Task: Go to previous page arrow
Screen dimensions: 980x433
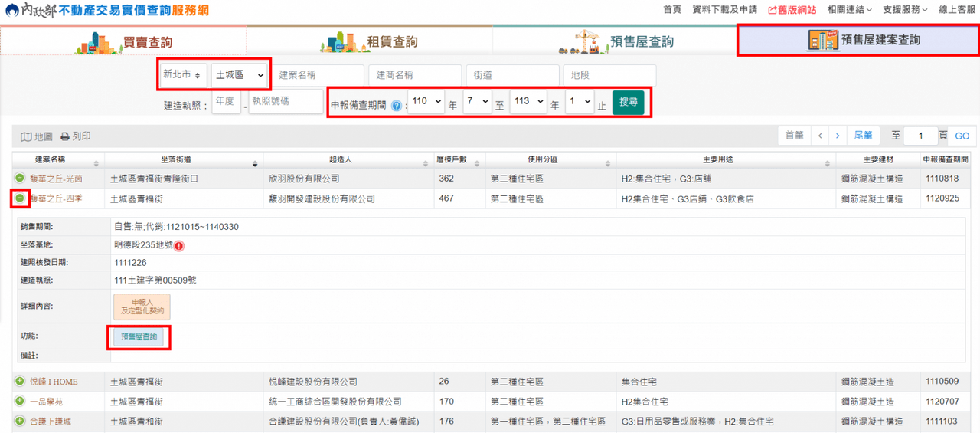Action: pos(820,136)
